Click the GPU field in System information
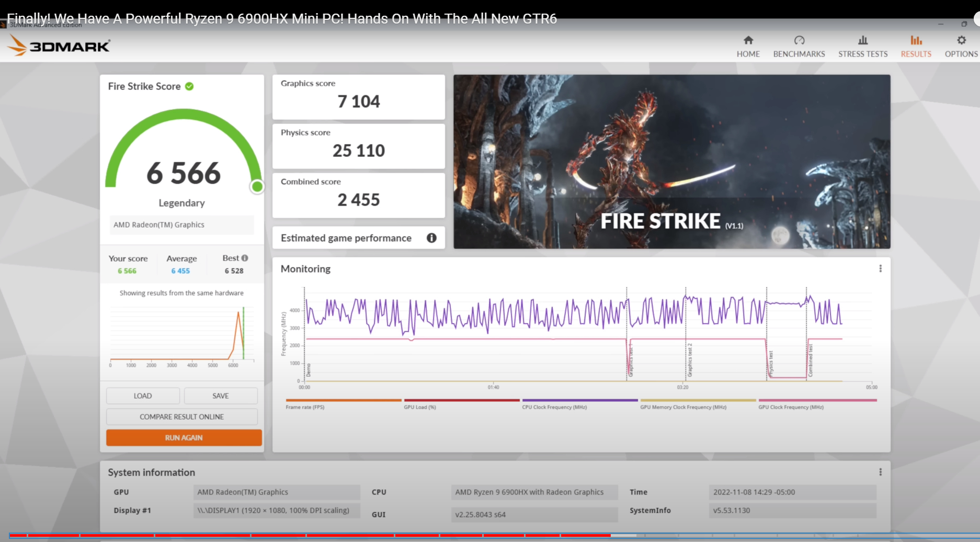Image resolution: width=980 pixels, height=542 pixels. point(277,492)
